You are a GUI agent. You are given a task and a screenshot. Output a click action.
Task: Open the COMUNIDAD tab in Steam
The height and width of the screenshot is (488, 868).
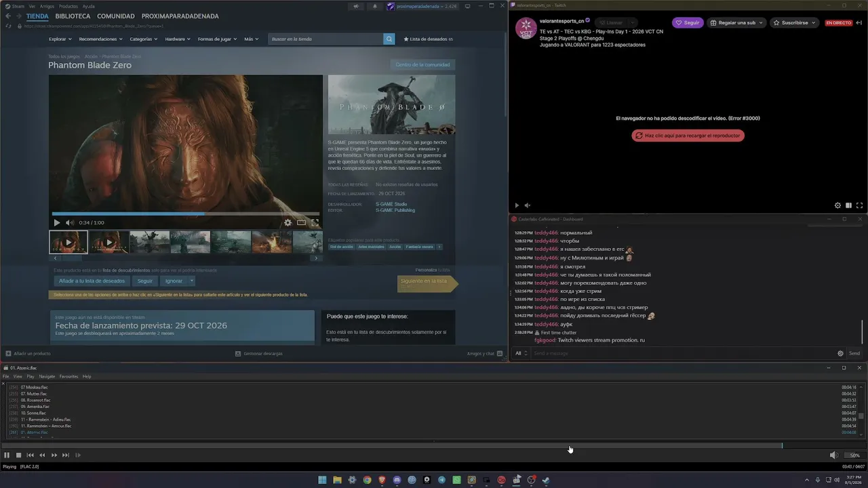[116, 16]
